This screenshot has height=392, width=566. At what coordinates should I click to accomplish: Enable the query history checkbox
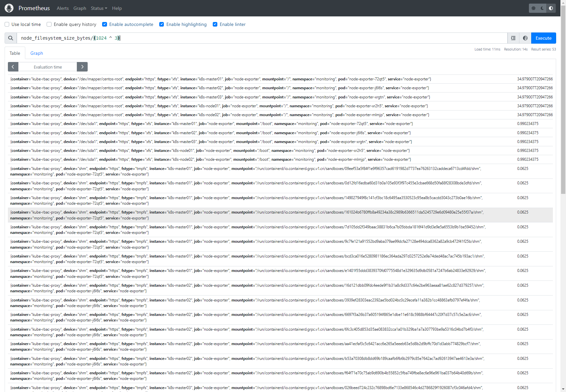[x=49, y=24]
